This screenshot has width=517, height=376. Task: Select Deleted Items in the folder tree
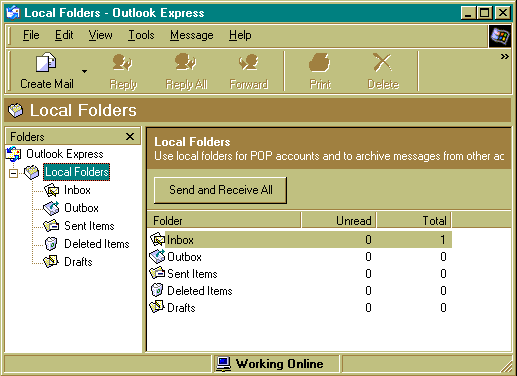pyautogui.click(x=97, y=244)
